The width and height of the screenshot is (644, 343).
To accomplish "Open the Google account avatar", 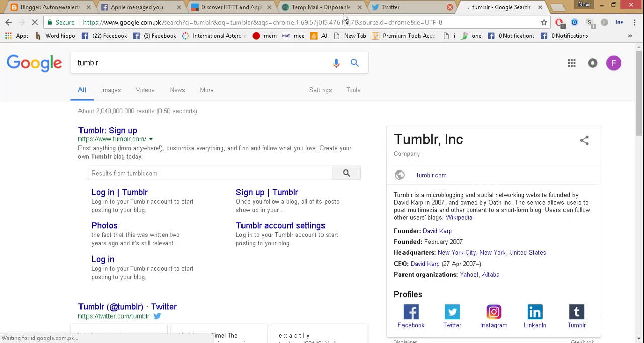I will coord(613,63).
